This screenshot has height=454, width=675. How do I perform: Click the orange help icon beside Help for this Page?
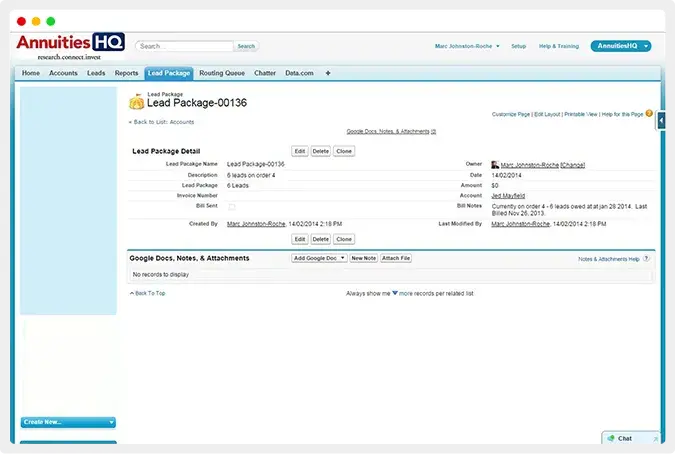pos(649,114)
